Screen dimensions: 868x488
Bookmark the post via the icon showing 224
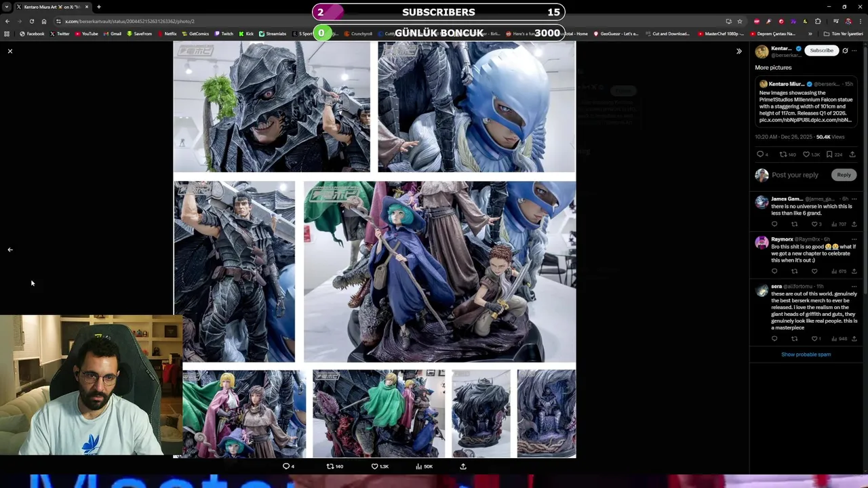click(835, 155)
